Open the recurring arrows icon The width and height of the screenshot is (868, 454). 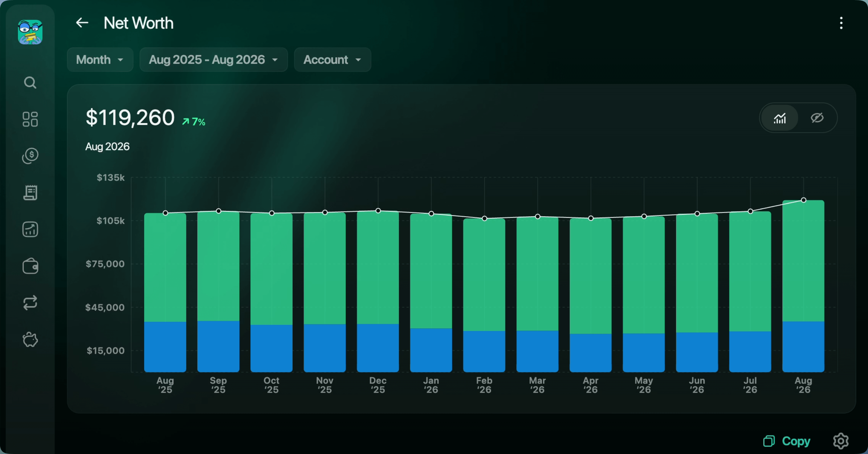coord(30,303)
